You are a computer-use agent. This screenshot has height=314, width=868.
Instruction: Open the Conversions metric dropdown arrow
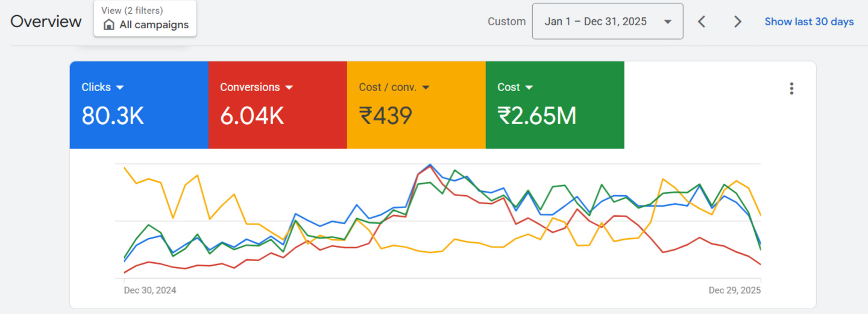(x=289, y=87)
